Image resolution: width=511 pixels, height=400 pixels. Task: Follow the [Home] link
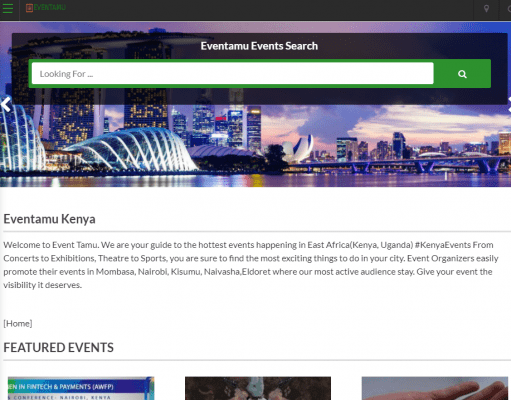[x=18, y=323]
